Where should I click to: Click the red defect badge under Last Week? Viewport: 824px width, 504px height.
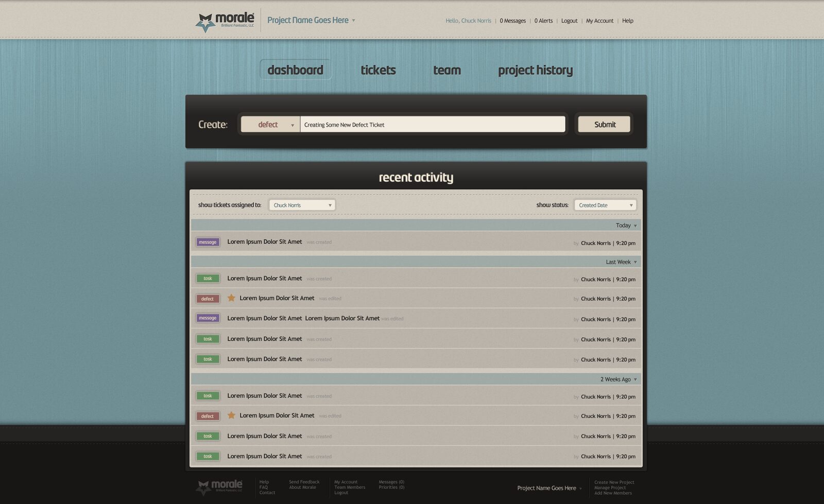tap(208, 299)
